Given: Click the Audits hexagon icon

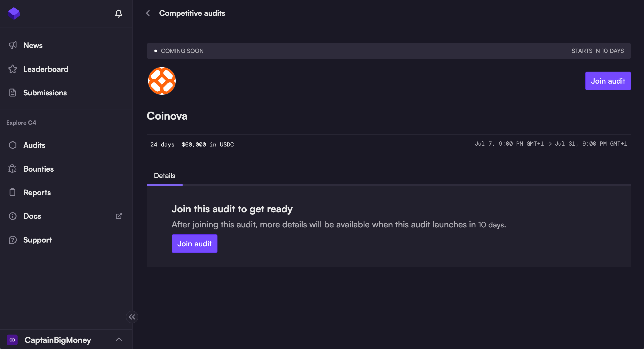Looking at the screenshot, I should 12,145.
